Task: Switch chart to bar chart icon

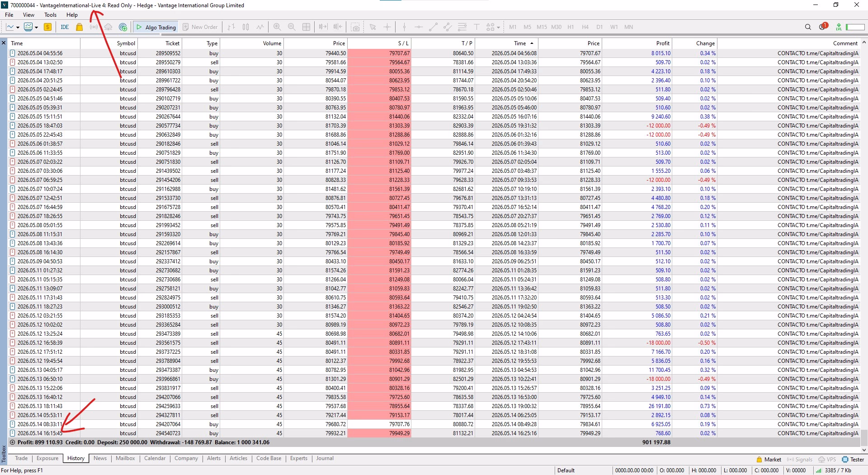Action: coord(231,27)
